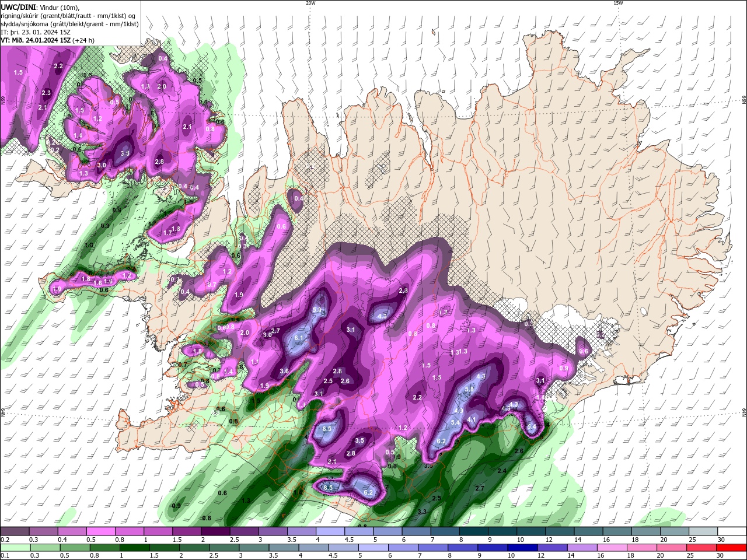This screenshot has height=560, width=747.
Task: Pick the dark green rain swatch labeled 1
Action: (x=135, y=548)
